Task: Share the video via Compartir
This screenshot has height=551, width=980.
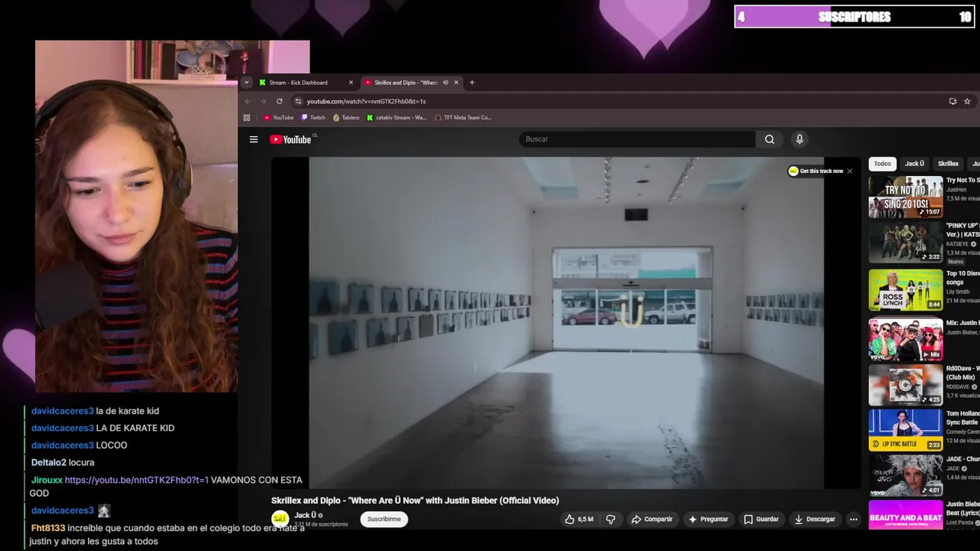Action: (652, 519)
